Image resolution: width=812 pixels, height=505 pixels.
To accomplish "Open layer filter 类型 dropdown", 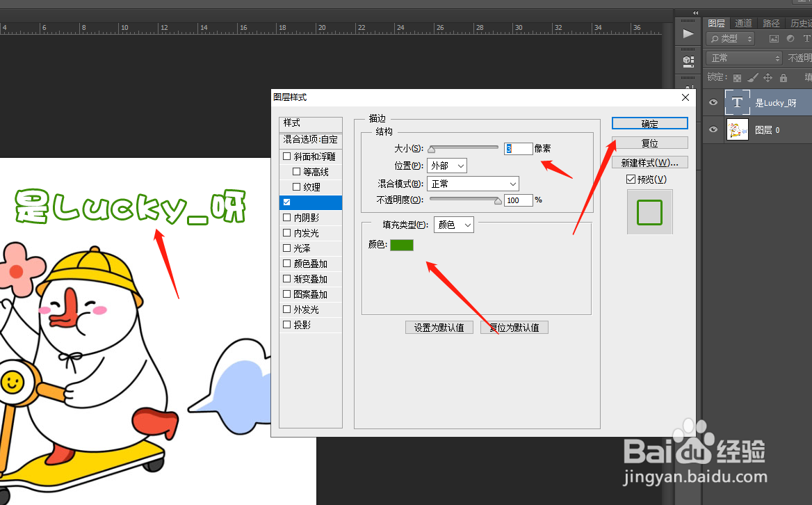I will [x=730, y=38].
